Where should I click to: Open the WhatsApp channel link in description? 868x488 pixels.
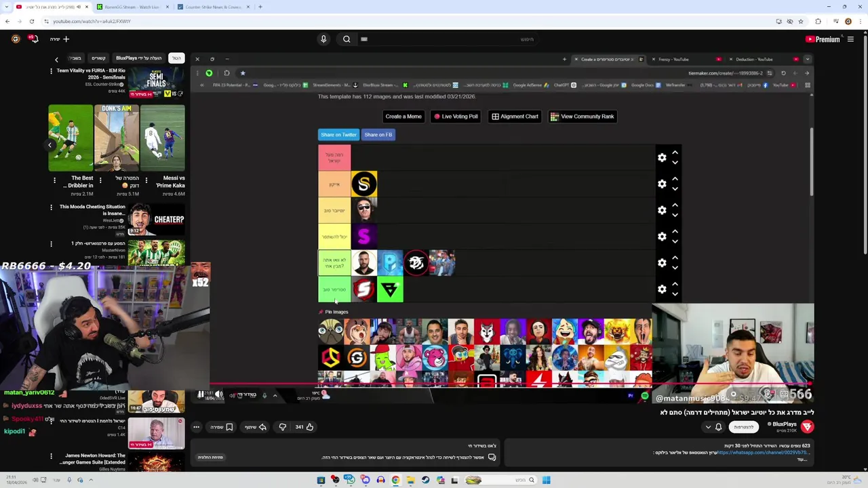[763, 453]
